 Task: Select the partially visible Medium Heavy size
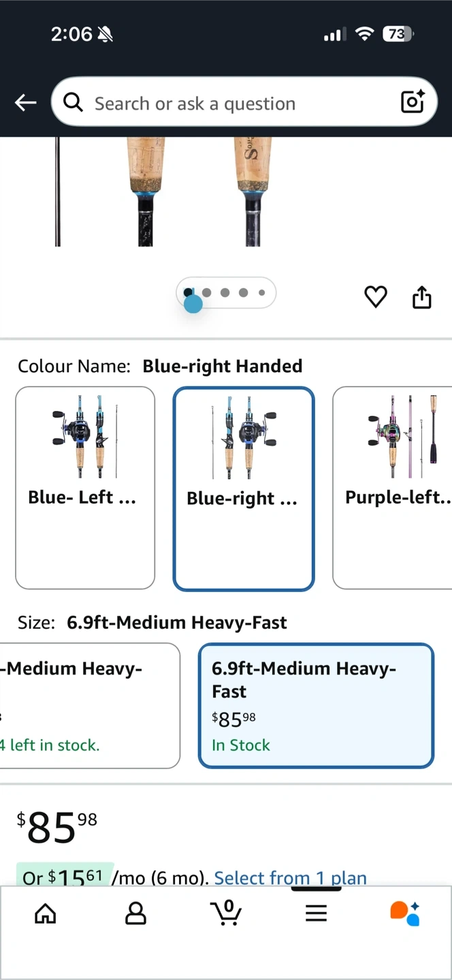pyautogui.click(x=88, y=705)
